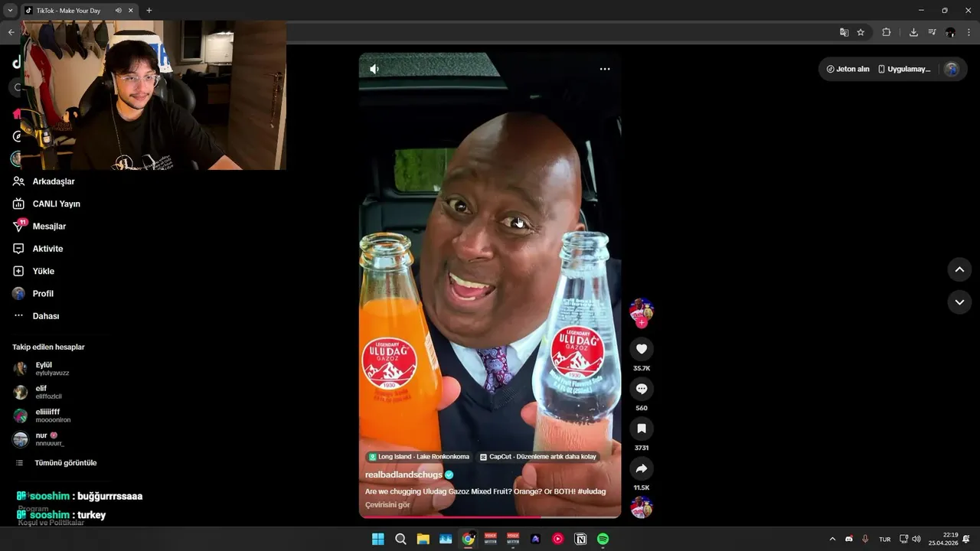Seek on the video progress bar
The width and height of the screenshot is (980, 551).
[x=490, y=517]
